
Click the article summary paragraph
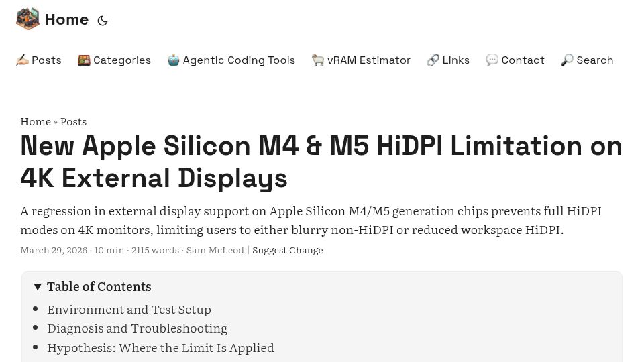click(x=311, y=221)
